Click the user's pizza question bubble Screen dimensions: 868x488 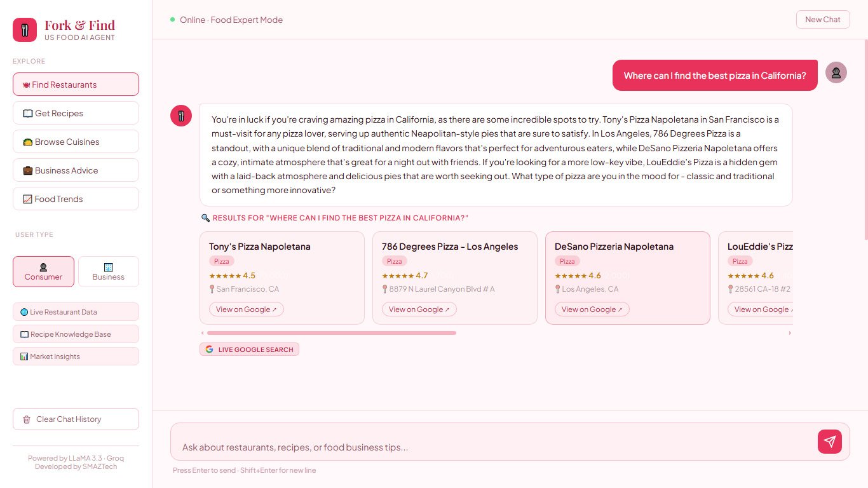715,76
